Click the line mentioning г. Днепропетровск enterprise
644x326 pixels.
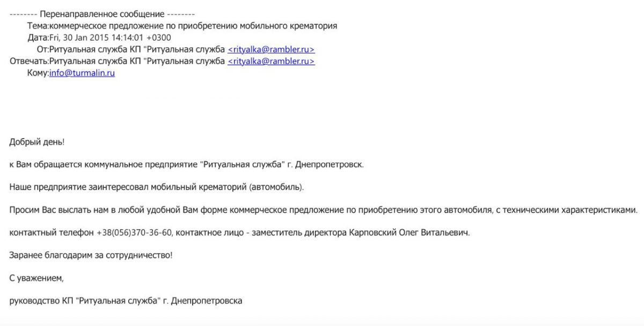coord(186,164)
